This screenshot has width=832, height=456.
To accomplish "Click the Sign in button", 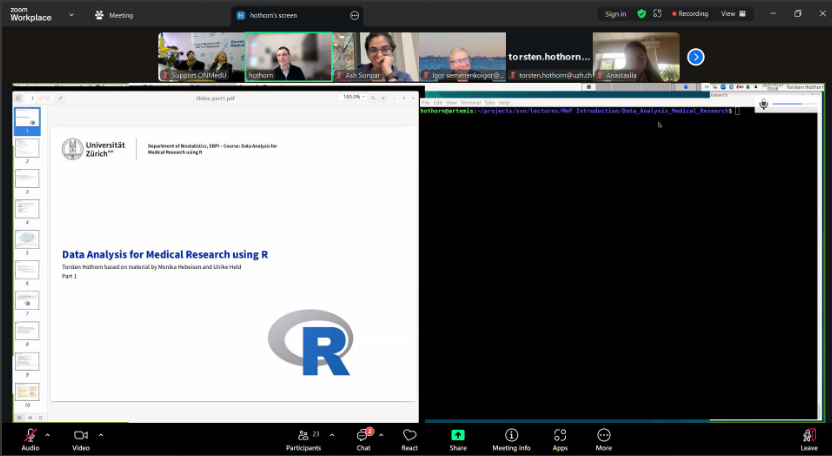I will (615, 14).
